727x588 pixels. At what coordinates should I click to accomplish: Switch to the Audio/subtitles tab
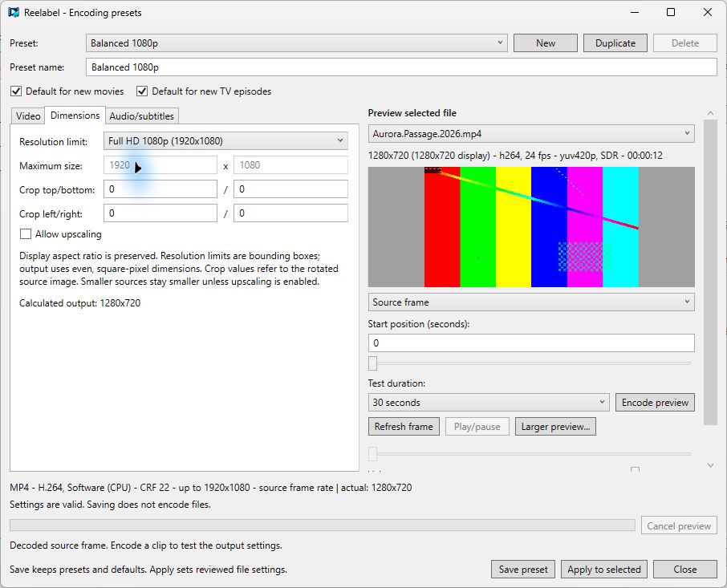tap(141, 116)
